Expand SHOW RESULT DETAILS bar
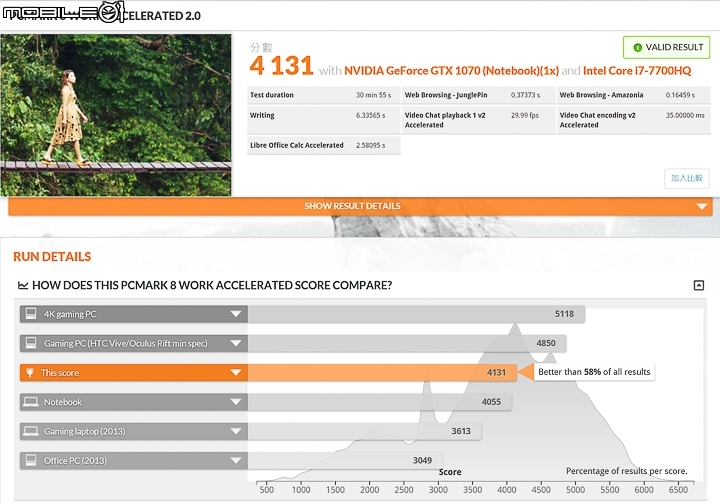Image resolution: width=720 pixels, height=504 pixels. click(x=360, y=206)
